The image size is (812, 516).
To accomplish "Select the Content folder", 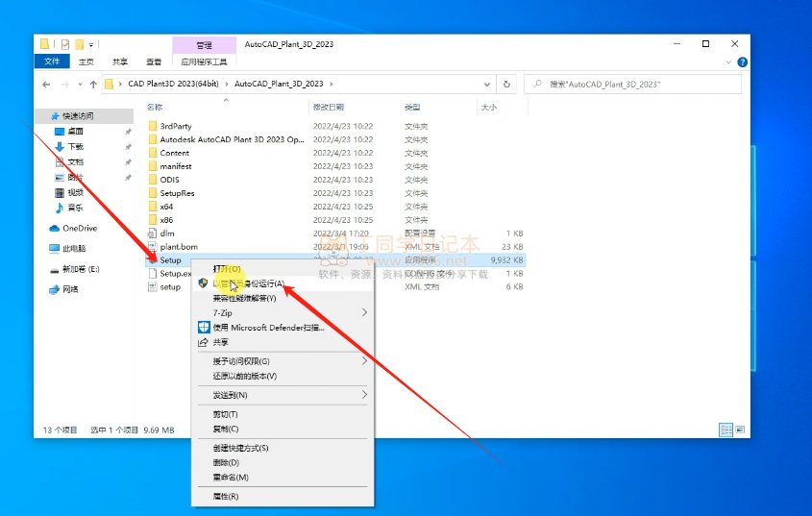I will [175, 154].
